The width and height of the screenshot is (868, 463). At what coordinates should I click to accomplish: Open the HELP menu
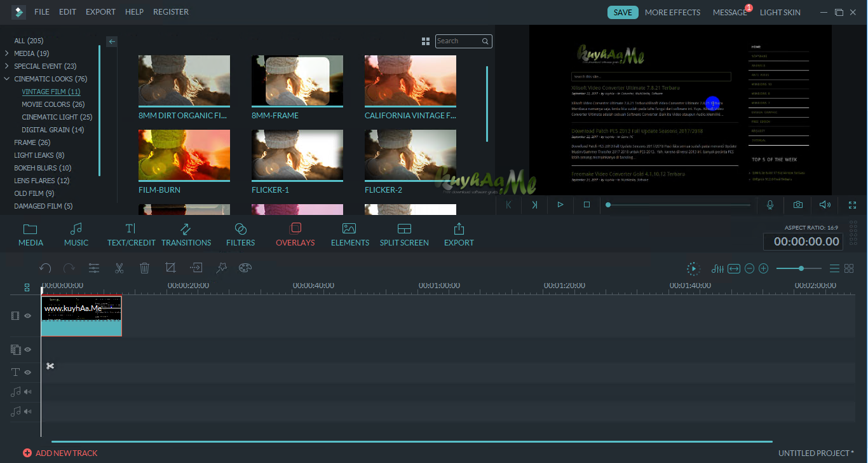coord(134,12)
